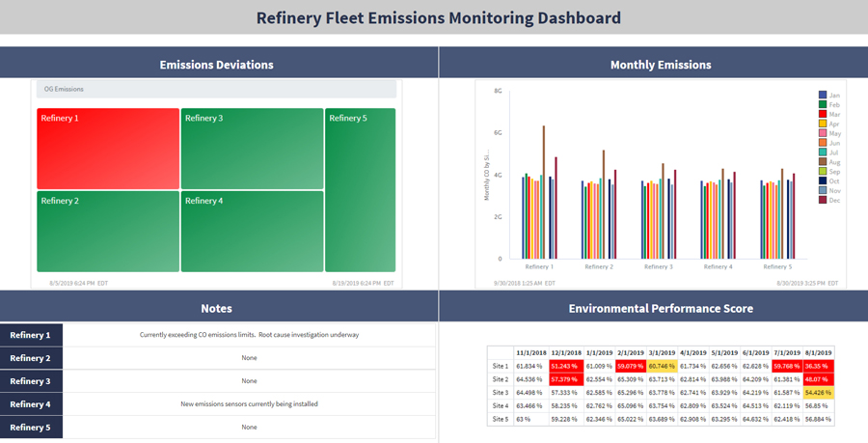The width and height of the screenshot is (868, 443).
Task: Select Site 3 yellow 54.426 % cell
Action: pyautogui.click(x=818, y=393)
